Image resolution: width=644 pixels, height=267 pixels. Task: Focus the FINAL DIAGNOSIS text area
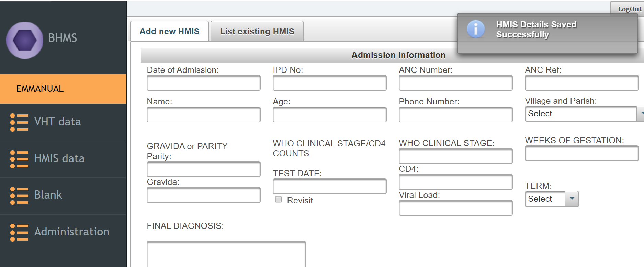coord(226,254)
